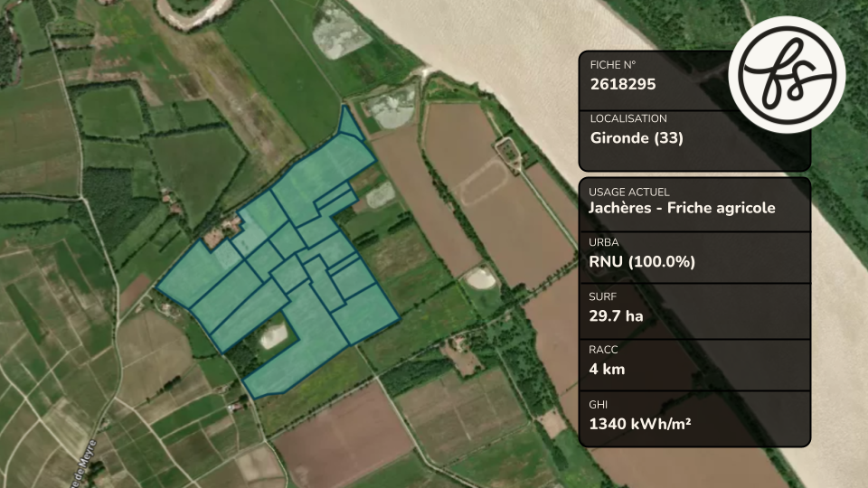Click the circular fs logo icon

(x=787, y=75)
